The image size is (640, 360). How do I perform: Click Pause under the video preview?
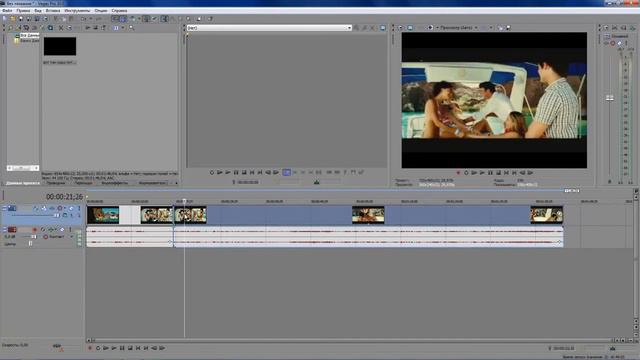coord(490,173)
